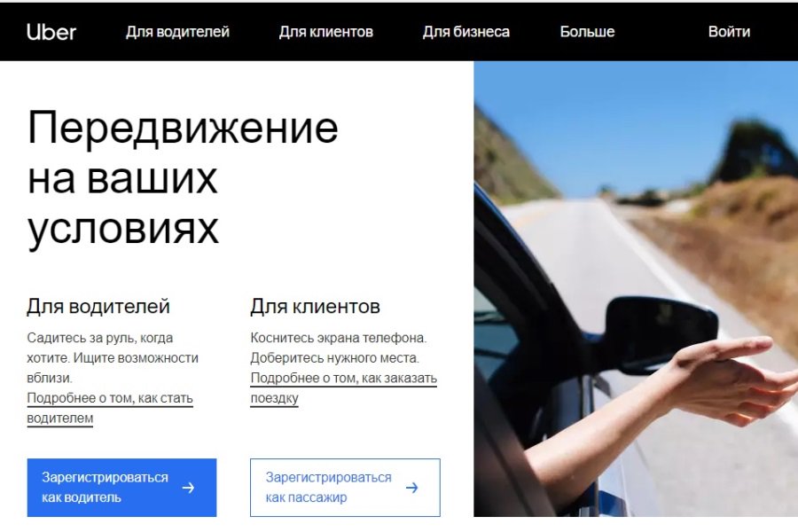Click "Зарегистрироваться как пассажир" outlined button

coord(345,488)
